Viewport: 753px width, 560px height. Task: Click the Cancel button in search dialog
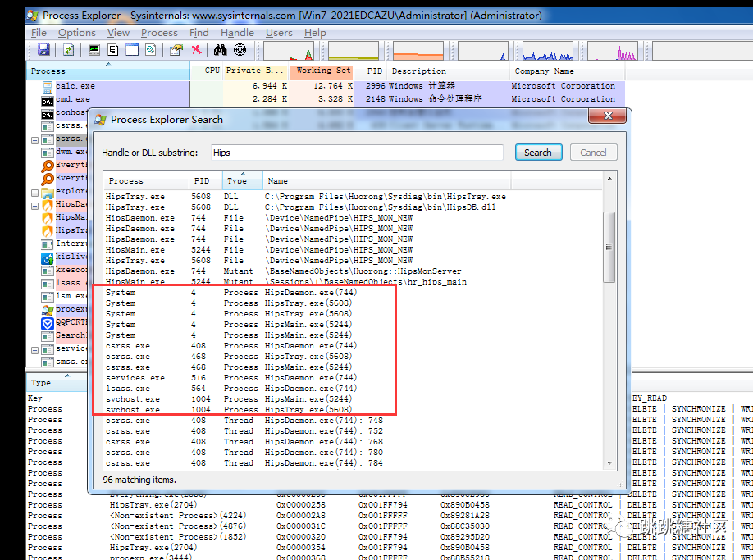(x=593, y=153)
